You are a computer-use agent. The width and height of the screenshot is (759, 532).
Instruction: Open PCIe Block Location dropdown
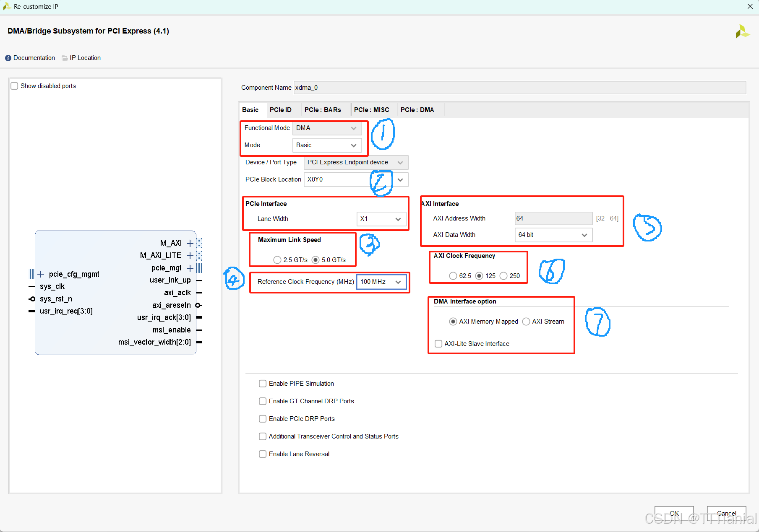tap(356, 179)
